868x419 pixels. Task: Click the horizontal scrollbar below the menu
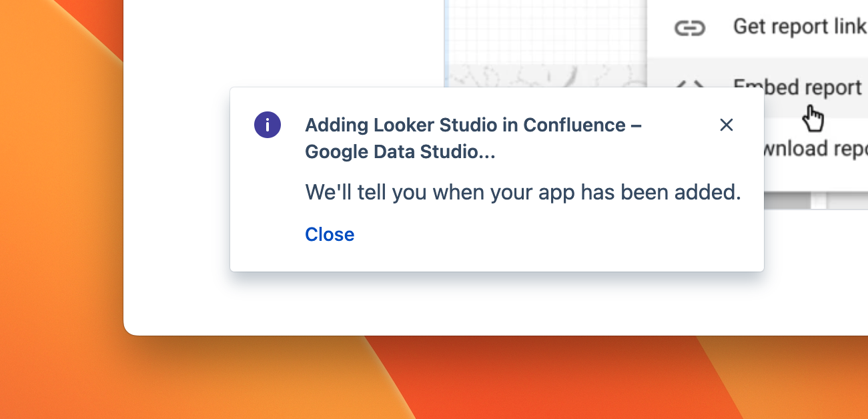click(787, 201)
